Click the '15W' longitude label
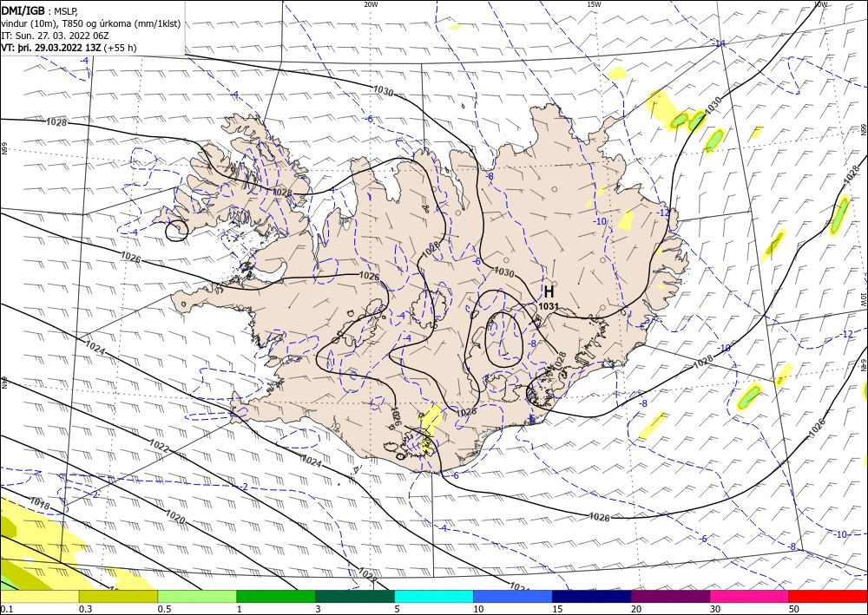868x615 pixels. click(x=594, y=4)
